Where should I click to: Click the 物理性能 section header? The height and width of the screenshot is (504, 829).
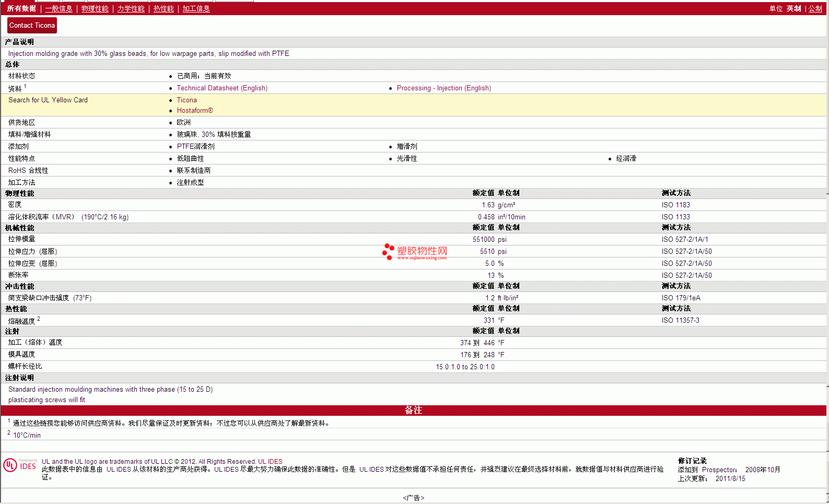pyautogui.click(x=19, y=193)
